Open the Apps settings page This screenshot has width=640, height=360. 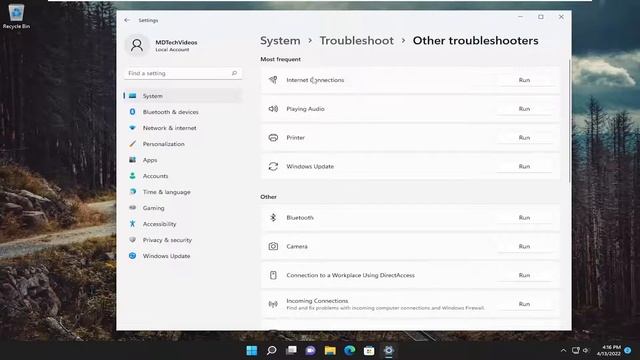pyautogui.click(x=182, y=160)
